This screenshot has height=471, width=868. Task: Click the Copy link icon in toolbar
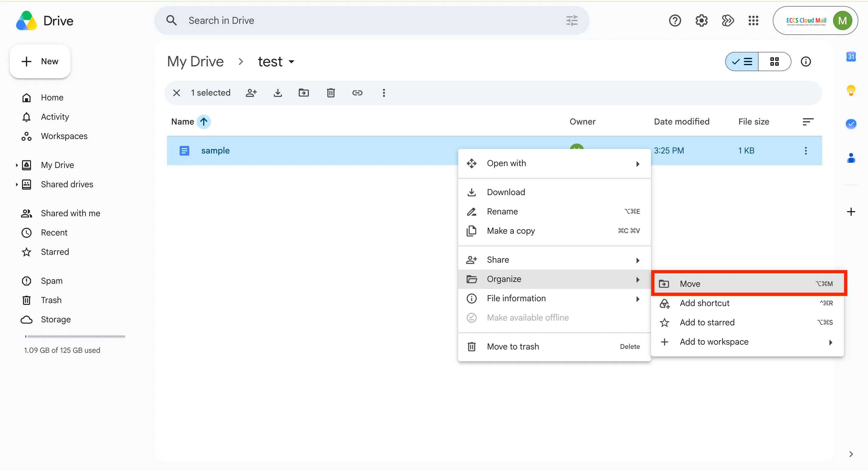(x=357, y=93)
